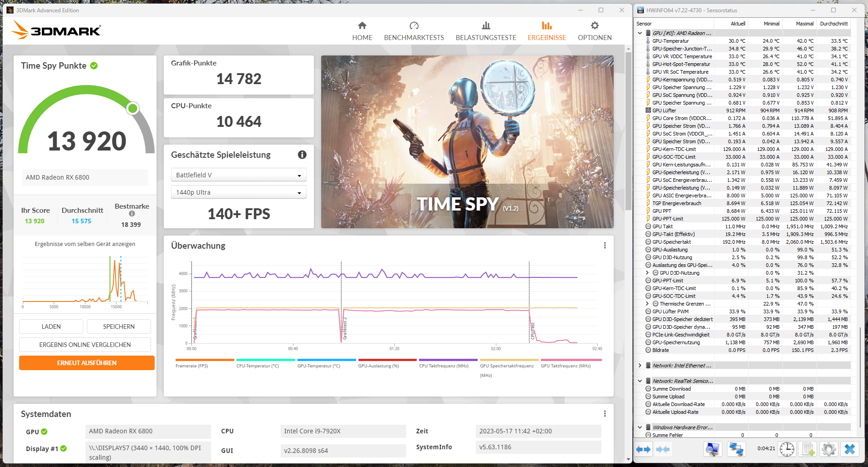Screen dimensions: 868x467
Task: Go to the HOME tab
Action: point(362,31)
